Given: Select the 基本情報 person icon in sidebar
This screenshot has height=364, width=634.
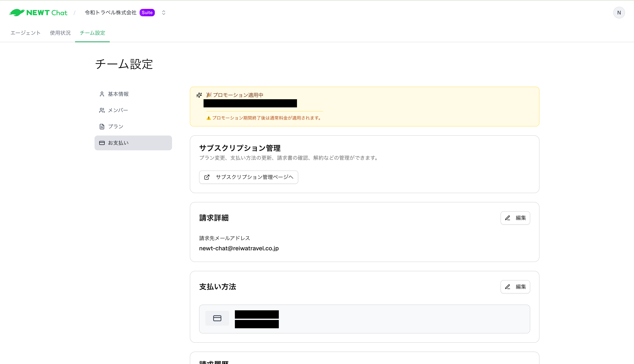Looking at the screenshot, I should click(x=102, y=94).
